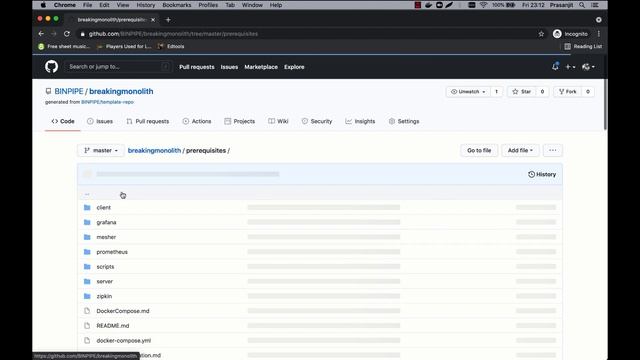Switch to the Code tab

63,121
